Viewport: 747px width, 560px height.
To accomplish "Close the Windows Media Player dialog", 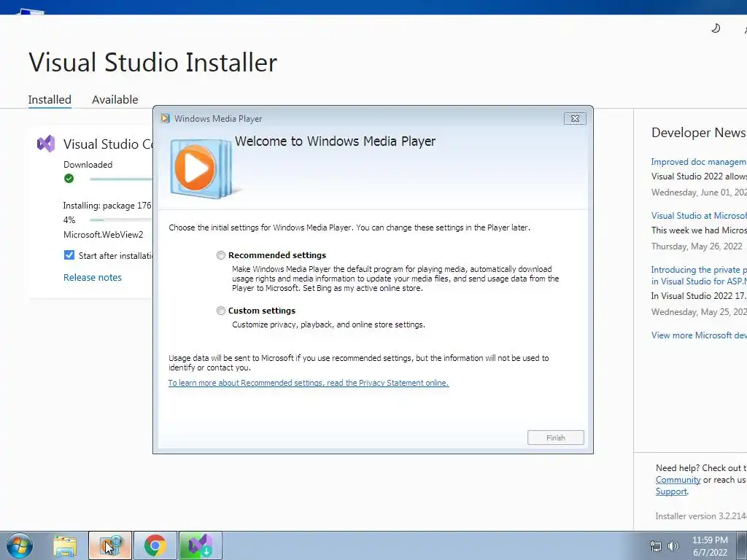I will [x=575, y=119].
